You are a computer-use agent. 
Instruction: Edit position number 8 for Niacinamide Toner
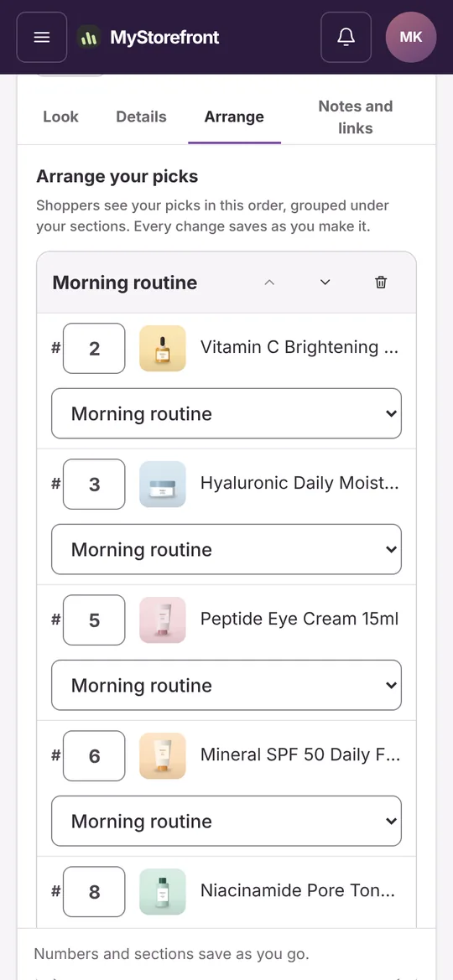(94, 892)
